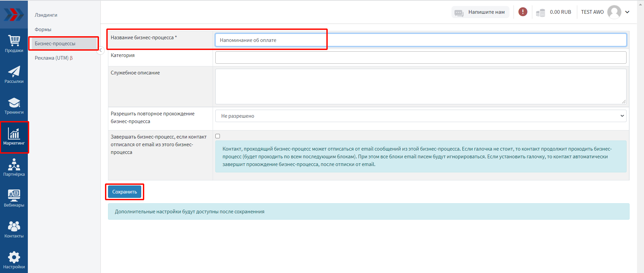Open Контакты people icon
The height and width of the screenshot is (273, 644).
pyautogui.click(x=14, y=229)
